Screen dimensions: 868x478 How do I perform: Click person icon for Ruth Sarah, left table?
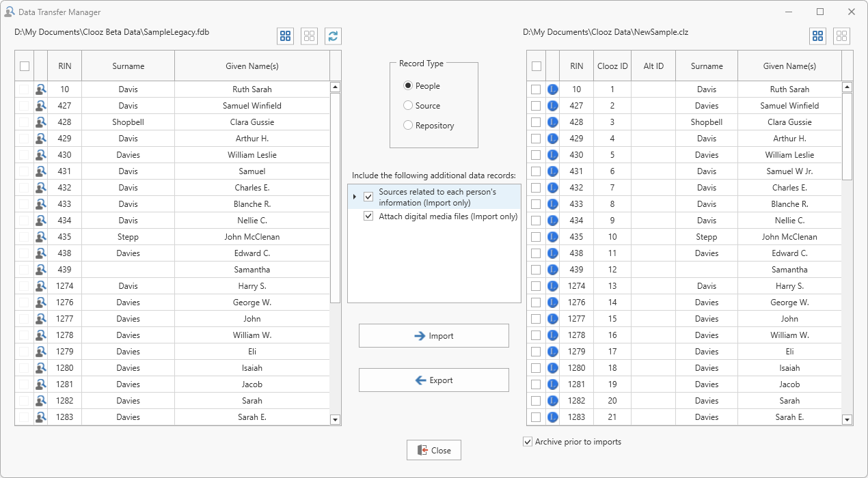pyautogui.click(x=41, y=89)
